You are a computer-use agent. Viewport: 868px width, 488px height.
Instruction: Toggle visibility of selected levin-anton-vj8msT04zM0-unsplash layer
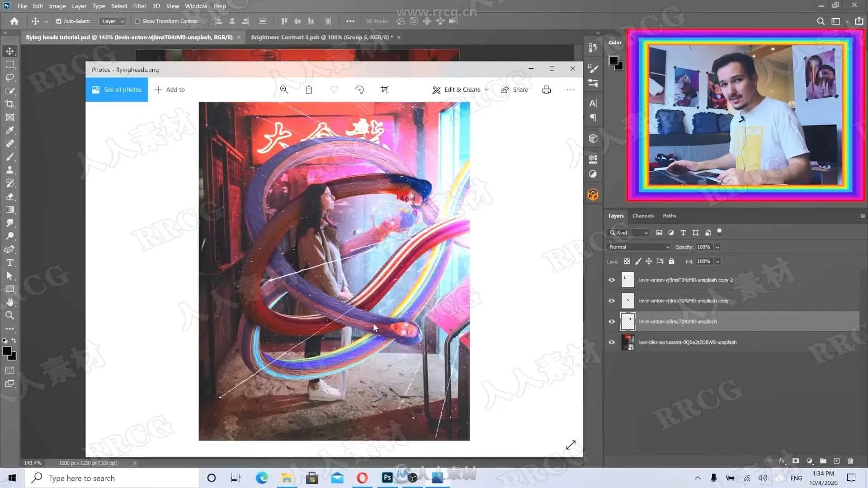tap(612, 322)
